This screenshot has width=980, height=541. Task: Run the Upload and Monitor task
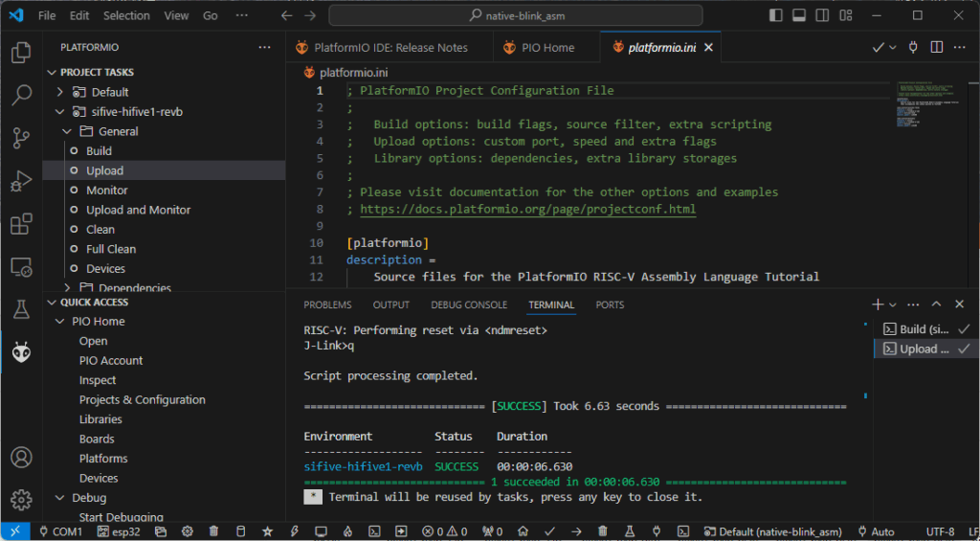pos(138,210)
